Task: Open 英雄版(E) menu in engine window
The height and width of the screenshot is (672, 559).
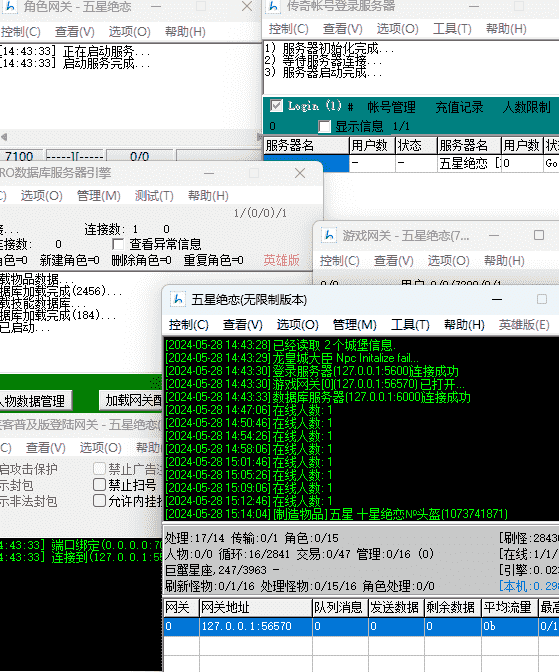Action: [524, 325]
